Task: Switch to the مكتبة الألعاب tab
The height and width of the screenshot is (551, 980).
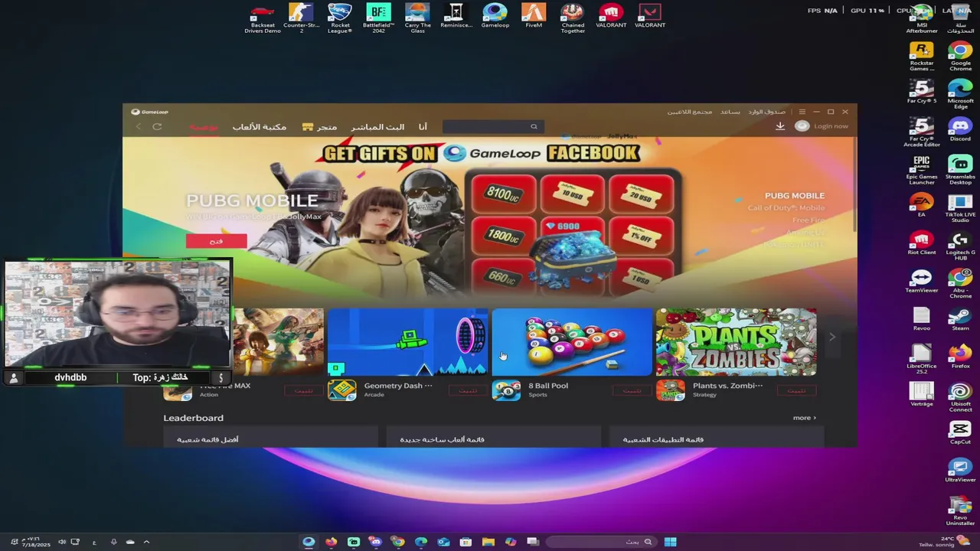Action: 260,127
